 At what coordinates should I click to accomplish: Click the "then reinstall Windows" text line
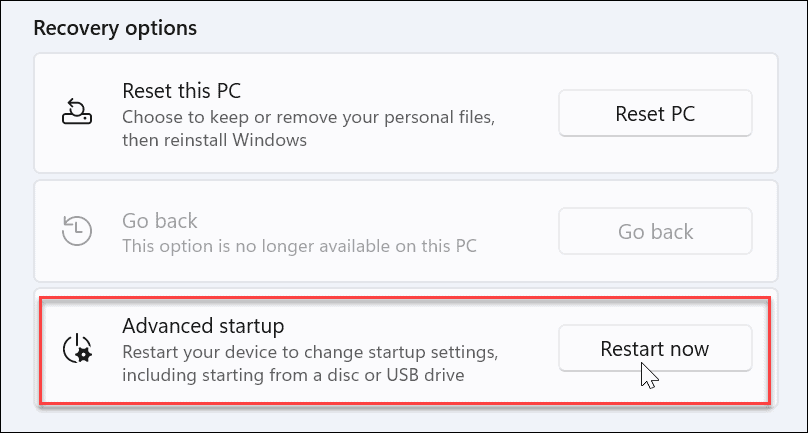coord(214,140)
